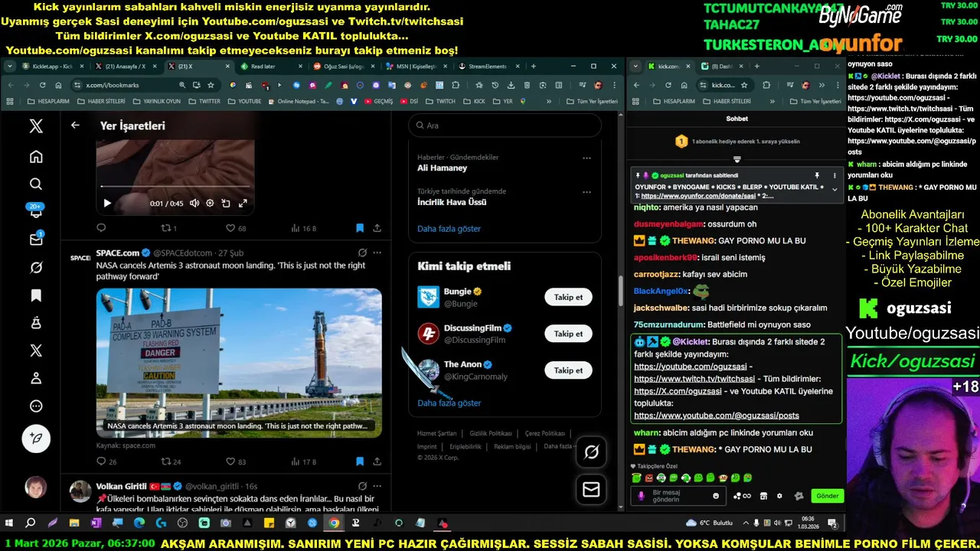Open new tab in the Kick browser window
Screen dimensions: 980x551
coord(756,67)
